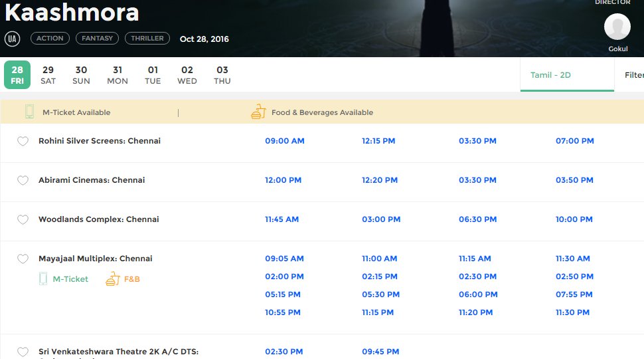This screenshot has width=644, height=359.
Task: Book Mayajaal 02:50 PM show
Action: click(x=574, y=277)
